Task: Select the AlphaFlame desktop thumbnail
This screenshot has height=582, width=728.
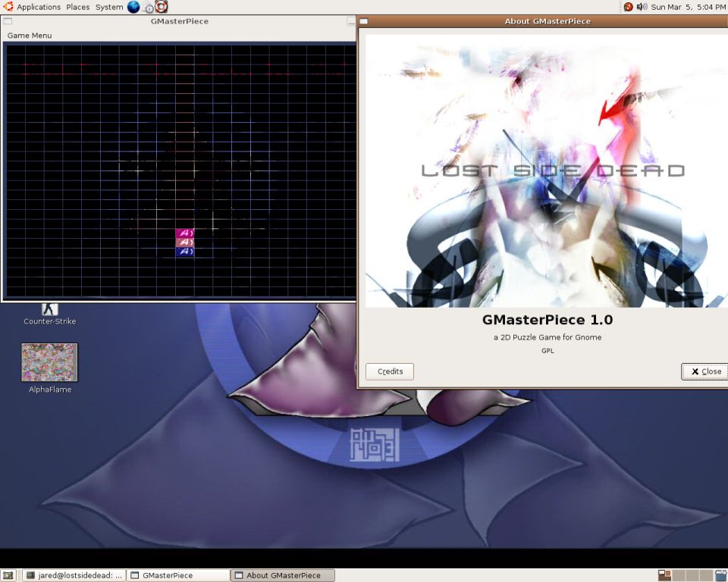Action: click(49, 362)
